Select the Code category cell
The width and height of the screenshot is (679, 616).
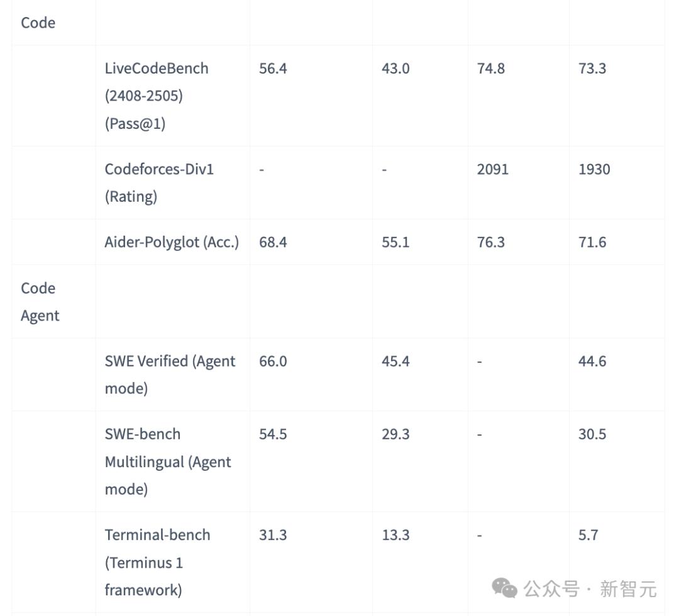pos(38,23)
